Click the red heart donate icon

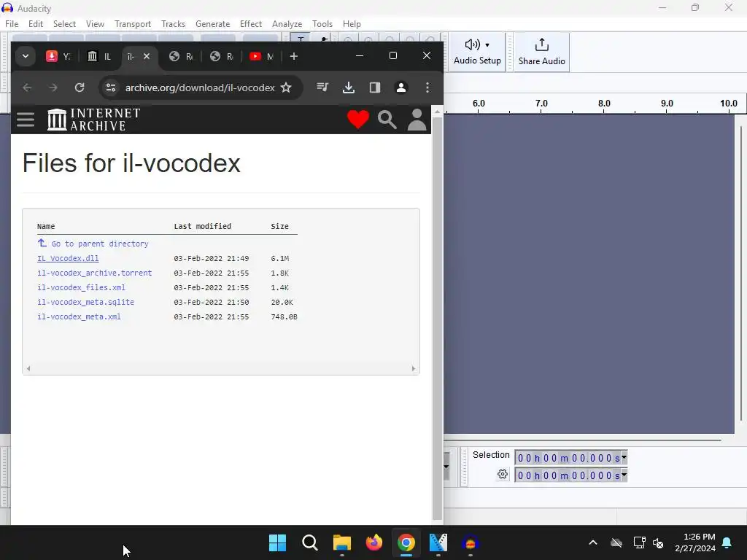[x=357, y=120]
